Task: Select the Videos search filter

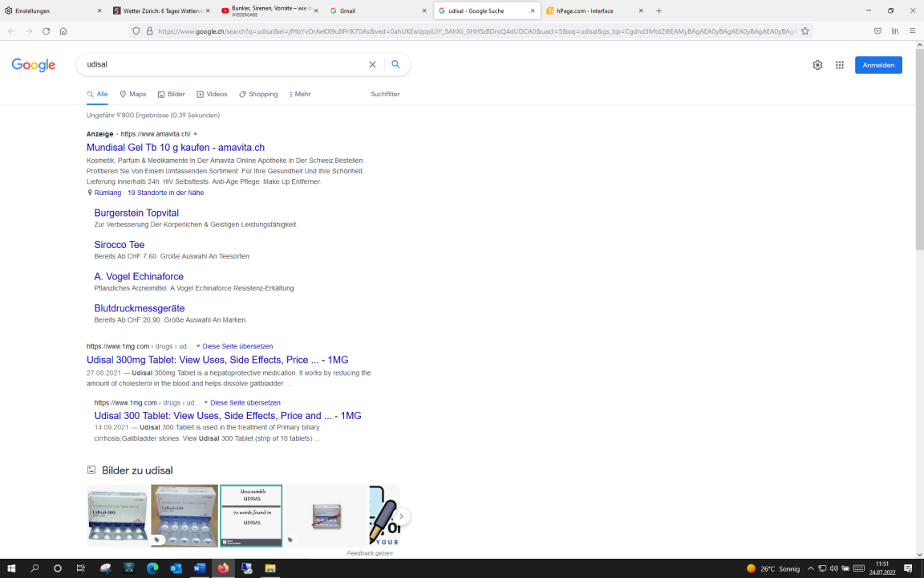Action: coord(212,95)
